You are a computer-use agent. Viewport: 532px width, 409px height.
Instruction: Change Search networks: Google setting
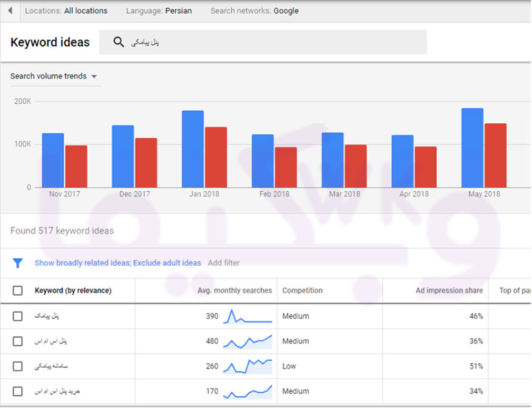coord(255,11)
